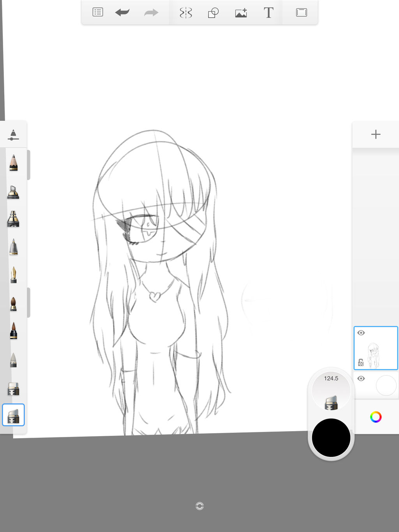
Task: Tap the black current color swatch
Action: 331,438
